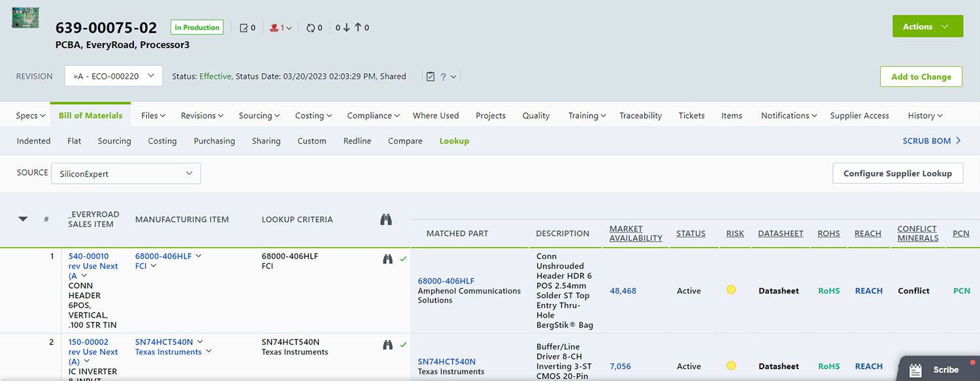Open the Supplier Access tab
This screenshot has width=980, height=381.
pos(859,116)
